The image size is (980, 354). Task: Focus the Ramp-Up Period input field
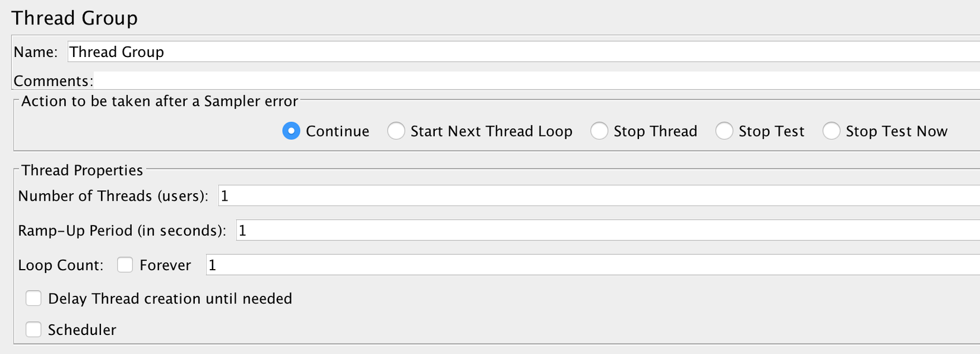click(607, 230)
